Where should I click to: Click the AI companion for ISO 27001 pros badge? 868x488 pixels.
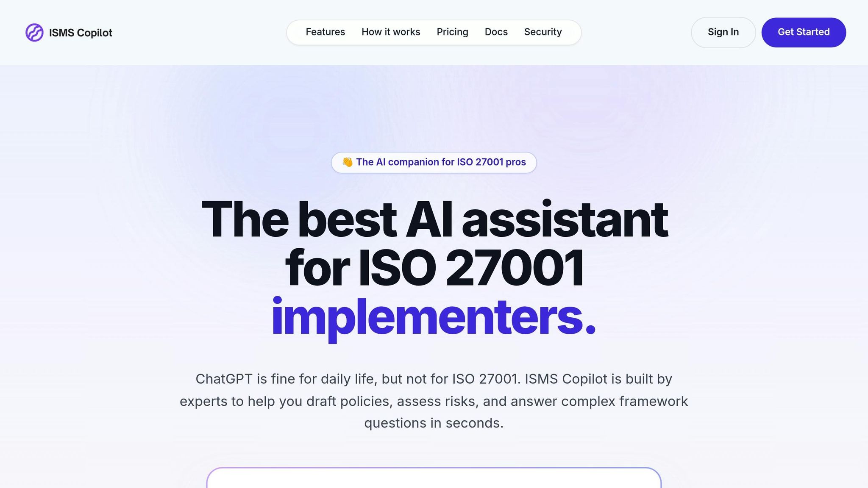pos(434,162)
